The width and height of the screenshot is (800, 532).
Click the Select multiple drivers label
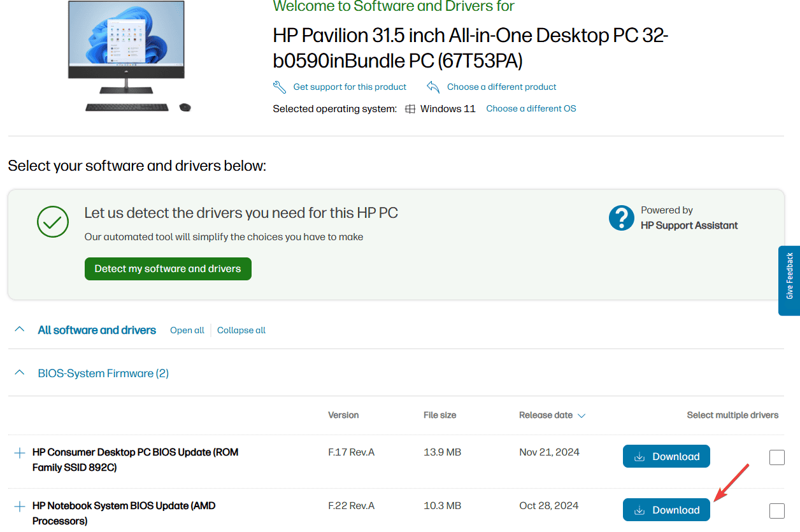[732, 415]
